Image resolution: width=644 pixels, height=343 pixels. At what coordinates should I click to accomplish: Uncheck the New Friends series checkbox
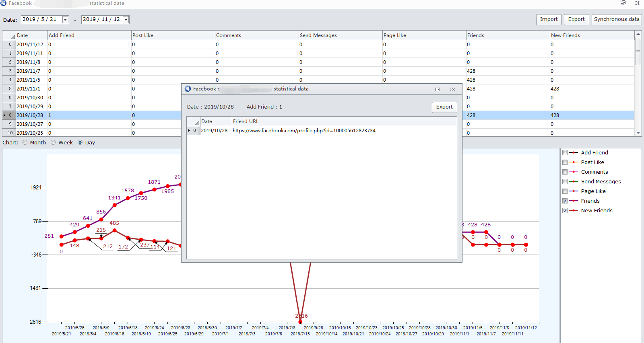(x=565, y=211)
